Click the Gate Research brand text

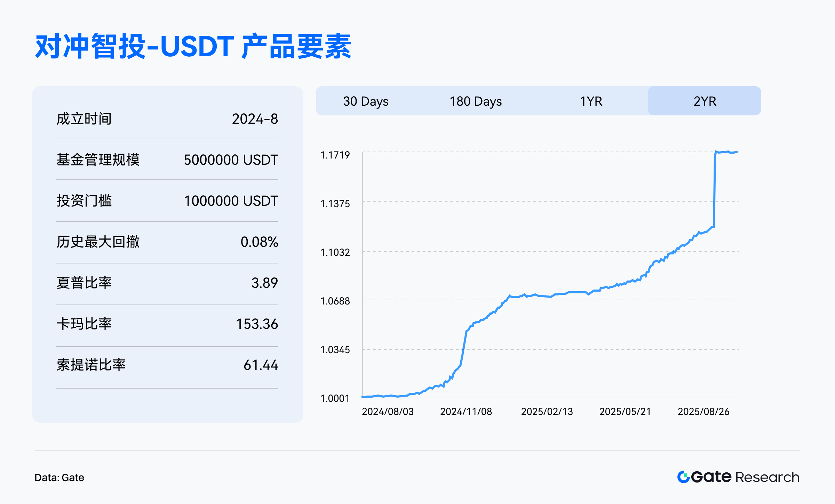point(745,477)
